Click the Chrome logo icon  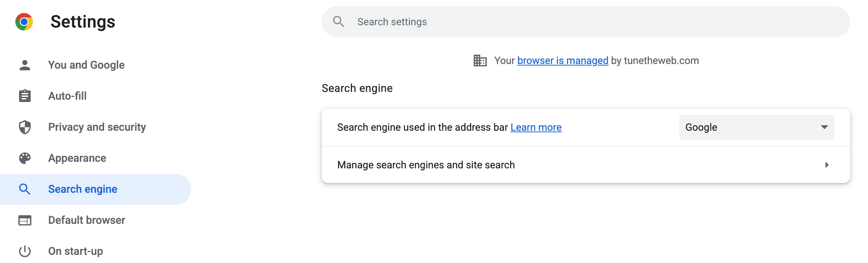[x=24, y=22]
